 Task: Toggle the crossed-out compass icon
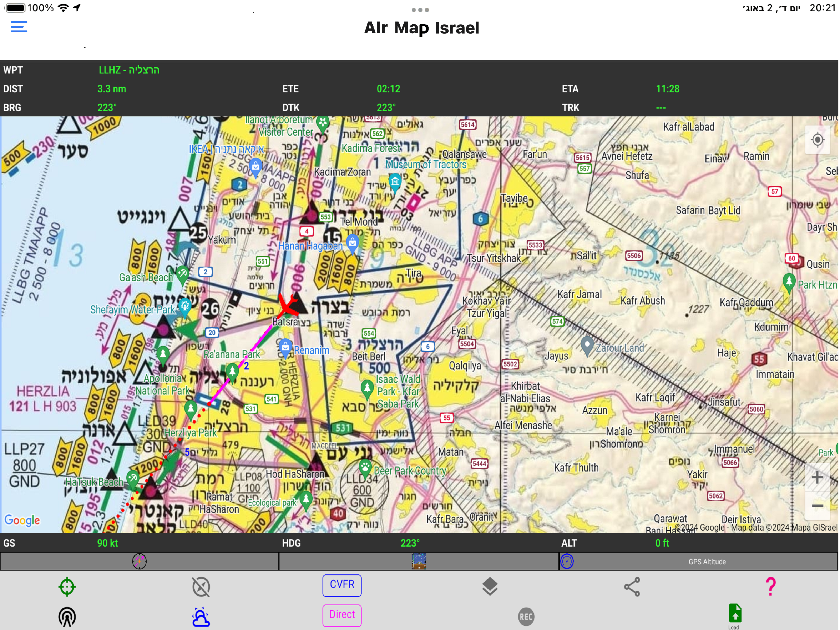coord(201,587)
